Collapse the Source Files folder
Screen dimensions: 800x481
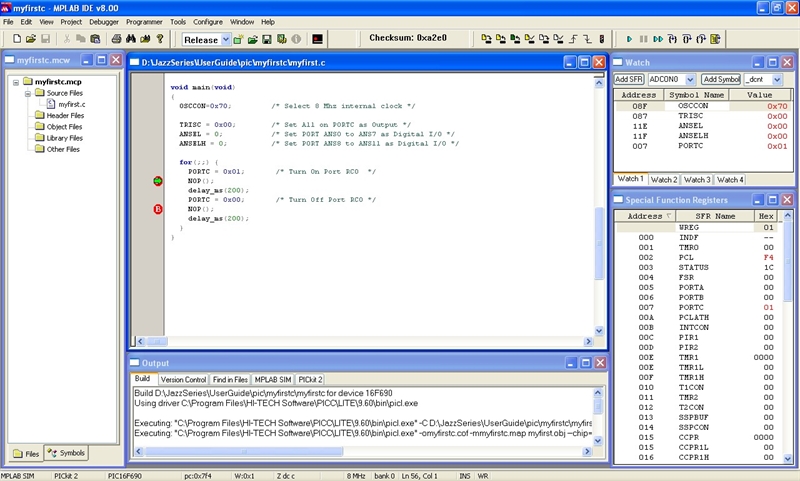tap(28, 93)
